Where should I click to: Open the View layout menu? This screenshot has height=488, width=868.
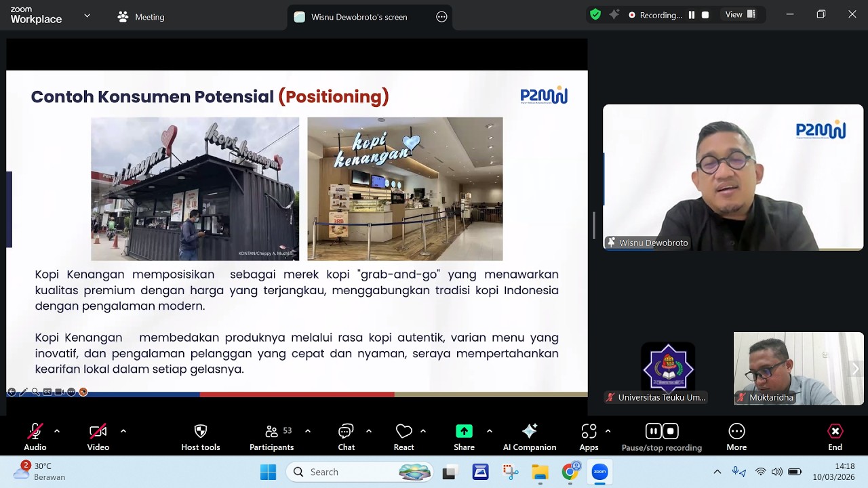point(741,15)
